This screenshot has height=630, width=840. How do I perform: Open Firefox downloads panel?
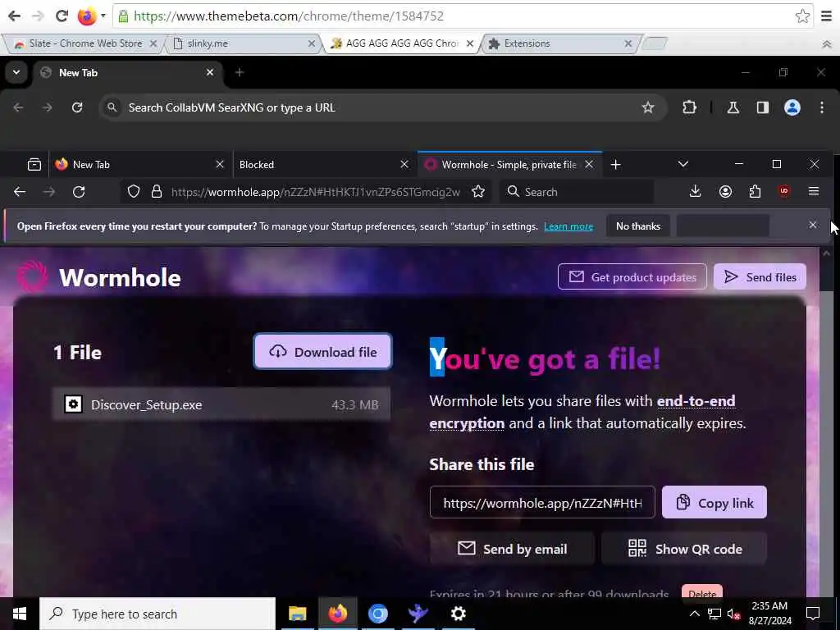pos(696,191)
